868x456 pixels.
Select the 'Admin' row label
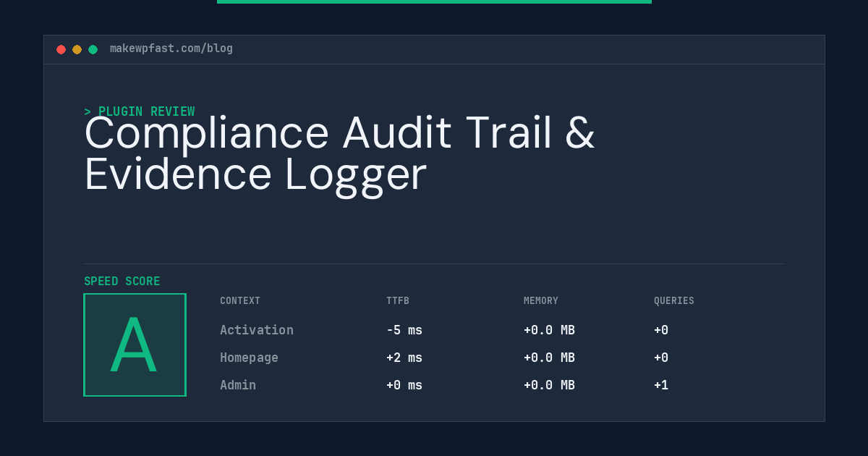tap(238, 385)
